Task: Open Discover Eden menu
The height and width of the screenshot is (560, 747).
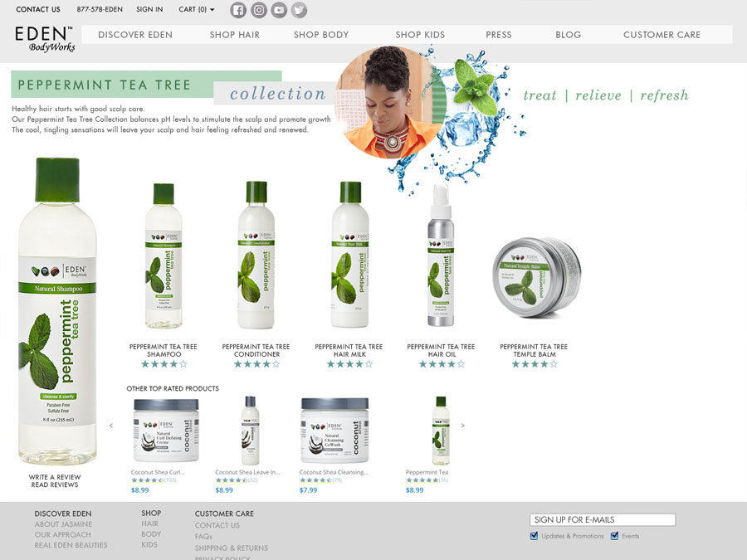Action: (135, 35)
